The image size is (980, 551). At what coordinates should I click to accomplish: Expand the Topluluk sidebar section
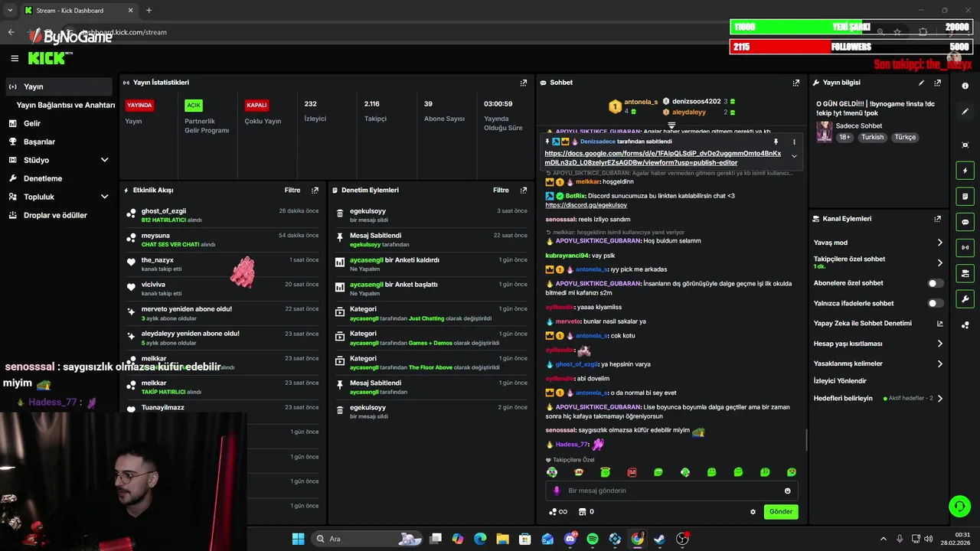point(105,197)
